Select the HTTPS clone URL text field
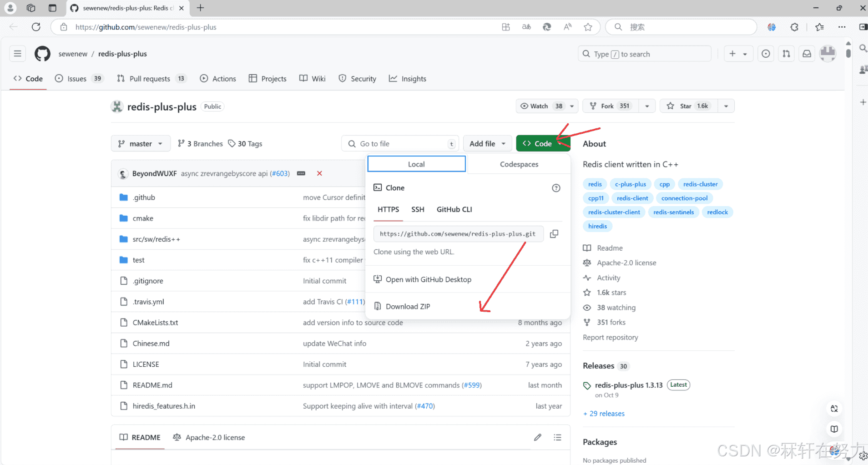The width and height of the screenshot is (868, 465). 458,234
